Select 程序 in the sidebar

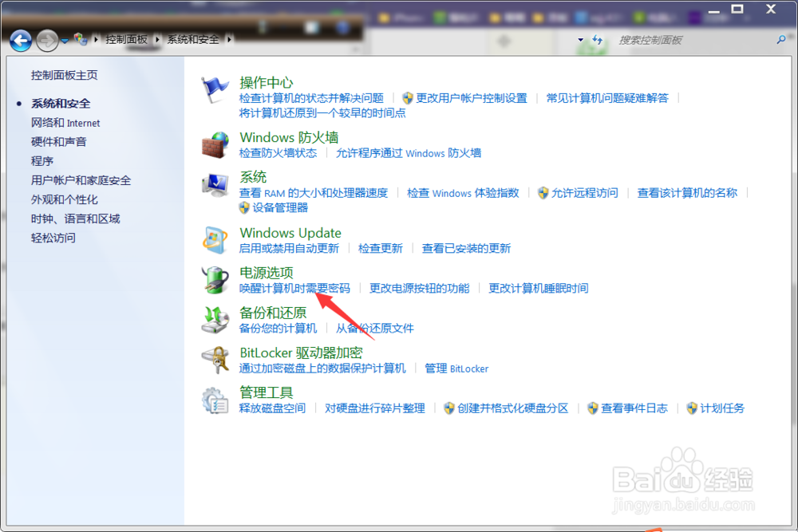[42, 161]
